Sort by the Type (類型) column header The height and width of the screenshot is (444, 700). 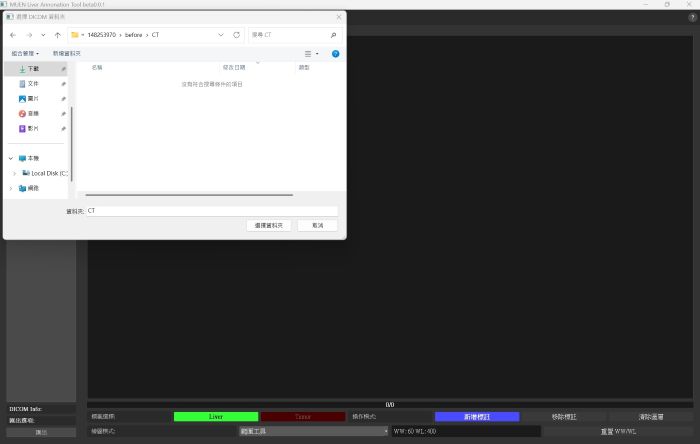click(304, 67)
